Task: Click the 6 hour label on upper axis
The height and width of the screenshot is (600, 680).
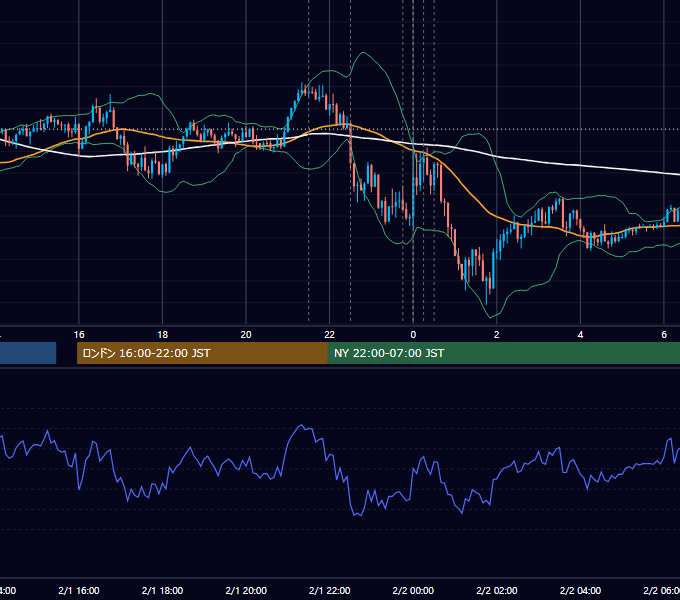Action: (664, 335)
